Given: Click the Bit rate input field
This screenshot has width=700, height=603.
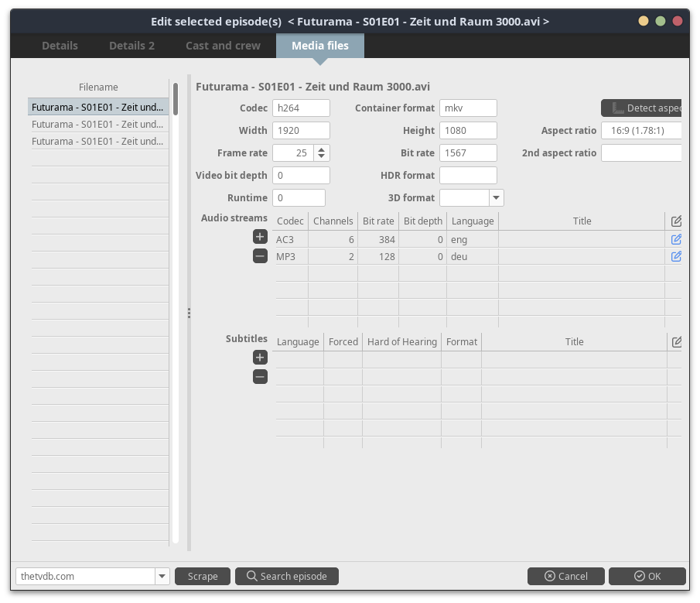Looking at the screenshot, I should click(468, 153).
